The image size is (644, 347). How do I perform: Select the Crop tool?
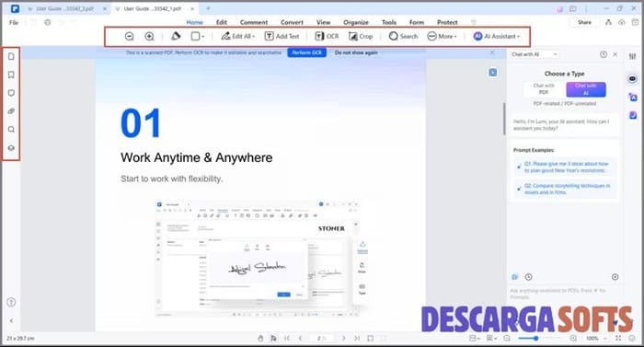[361, 36]
